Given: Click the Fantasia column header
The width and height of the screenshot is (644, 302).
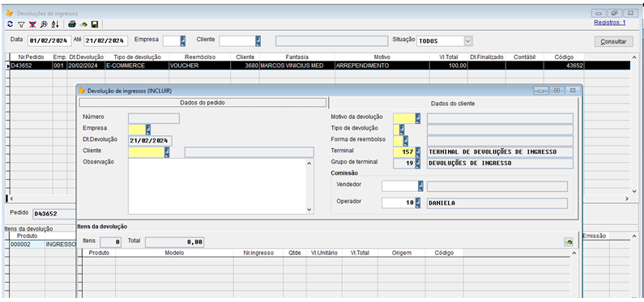Looking at the screenshot, I should tap(297, 57).
